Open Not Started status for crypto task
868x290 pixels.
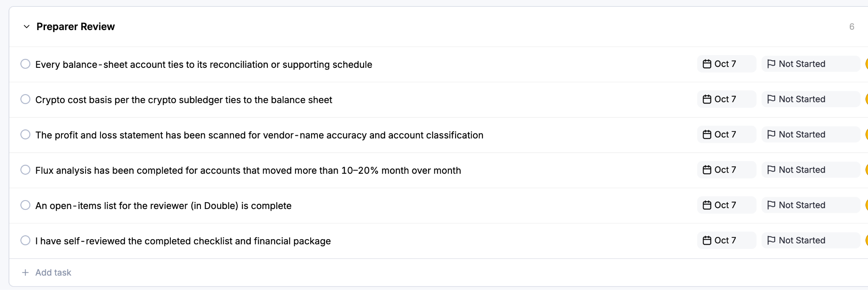click(x=810, y=99)
